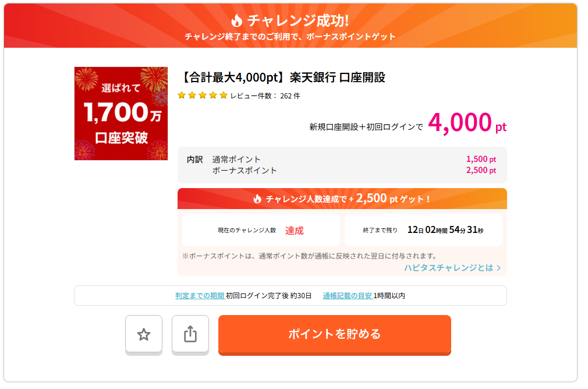588x389 pixels.
Task: Click the share icon button
Action: click(190, 334)
